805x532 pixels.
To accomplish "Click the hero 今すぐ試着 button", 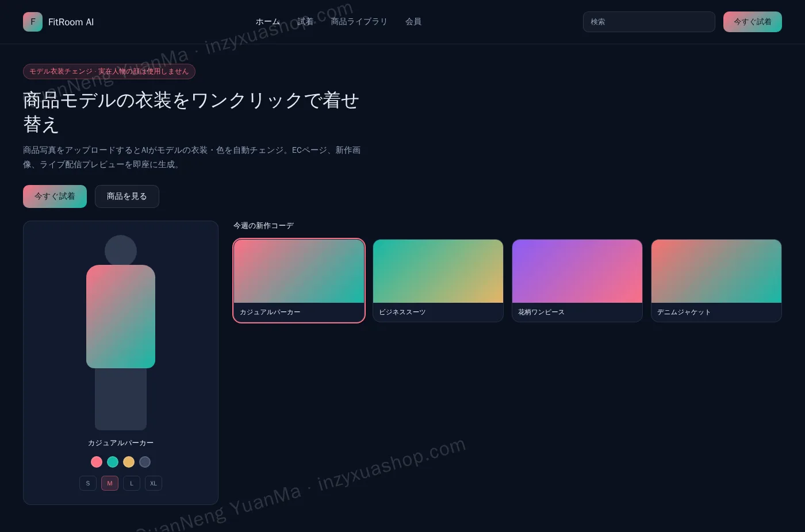I will coord(55,196).
